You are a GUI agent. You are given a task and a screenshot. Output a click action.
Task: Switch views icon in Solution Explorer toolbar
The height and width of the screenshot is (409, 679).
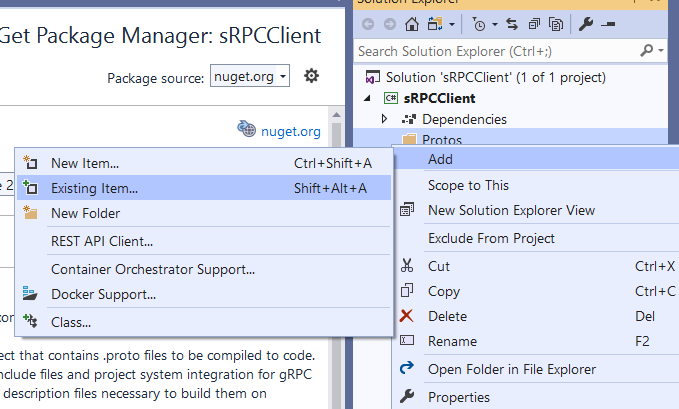click(435, 24)
